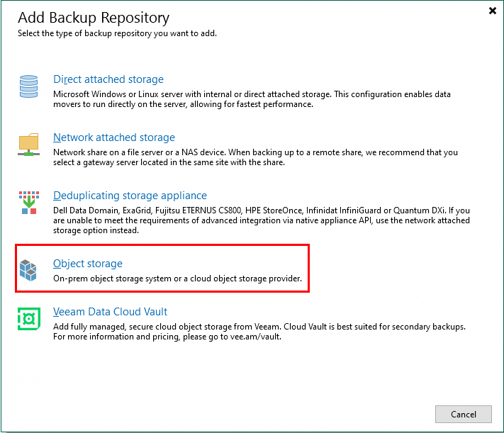Choose Network attached storage option

(x=114, y=137)
